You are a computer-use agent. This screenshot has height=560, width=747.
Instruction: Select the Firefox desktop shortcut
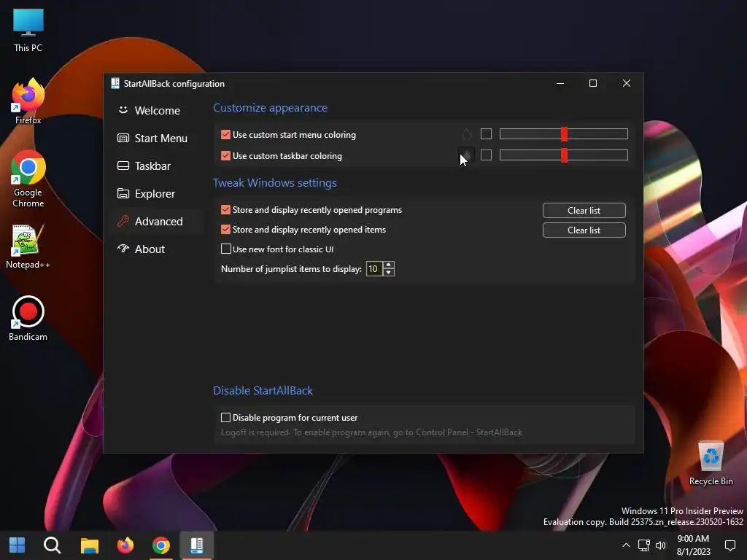(28, 101)
